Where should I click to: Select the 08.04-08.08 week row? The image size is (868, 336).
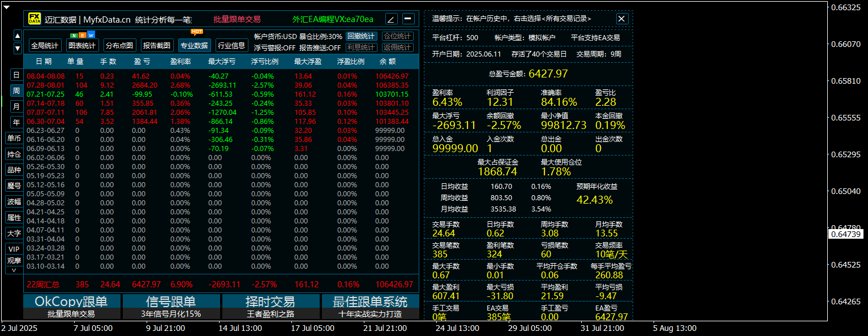pyautogui.click(x=221, y=76)
